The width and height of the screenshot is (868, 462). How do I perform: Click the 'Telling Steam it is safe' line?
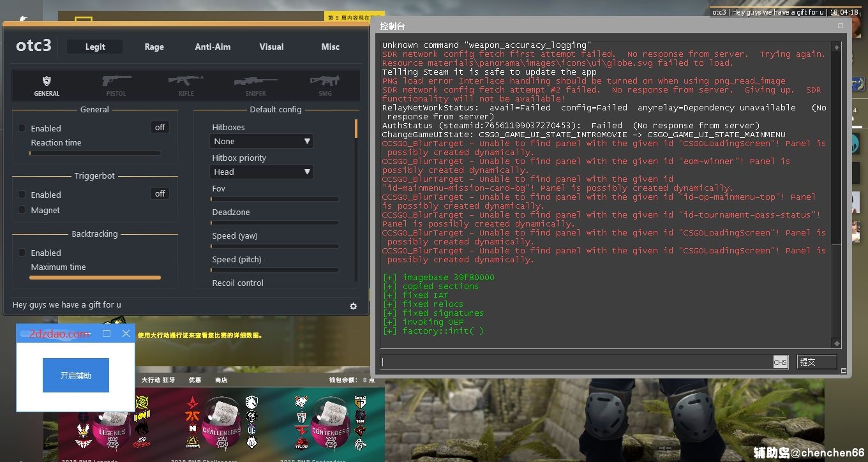pos(490,72)
